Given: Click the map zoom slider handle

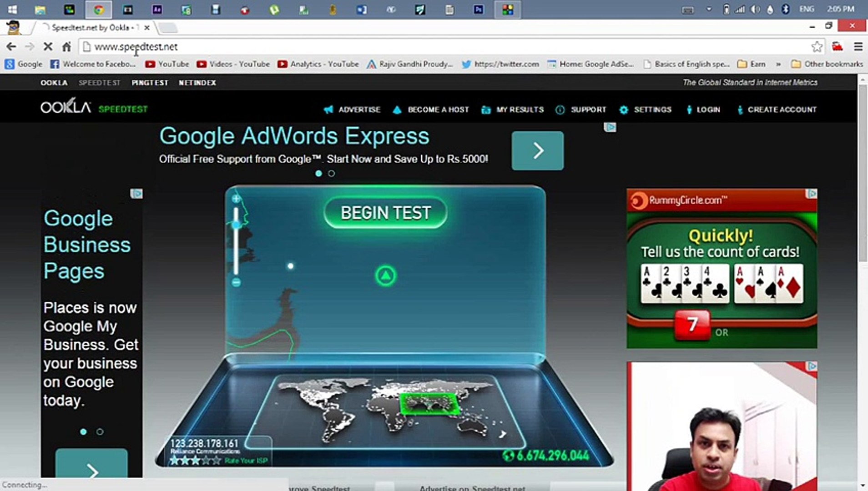Looking at the screenshot, I should (236, 225).
